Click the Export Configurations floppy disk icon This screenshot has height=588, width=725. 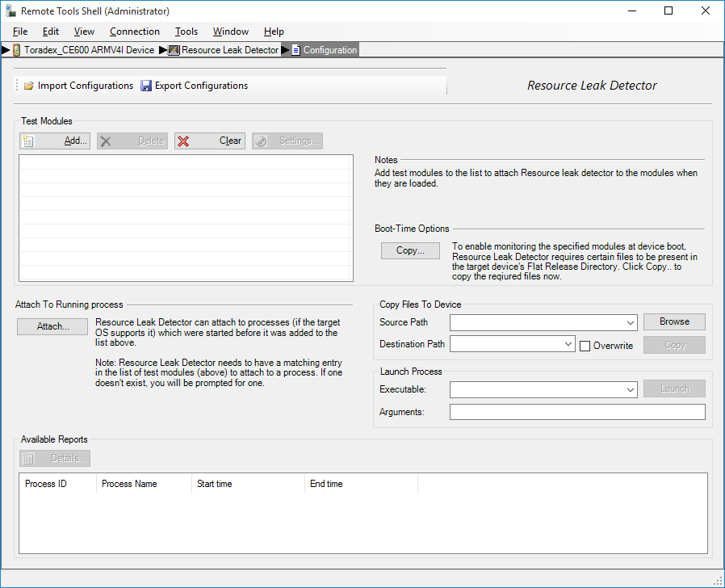click(x=146, y=86)
